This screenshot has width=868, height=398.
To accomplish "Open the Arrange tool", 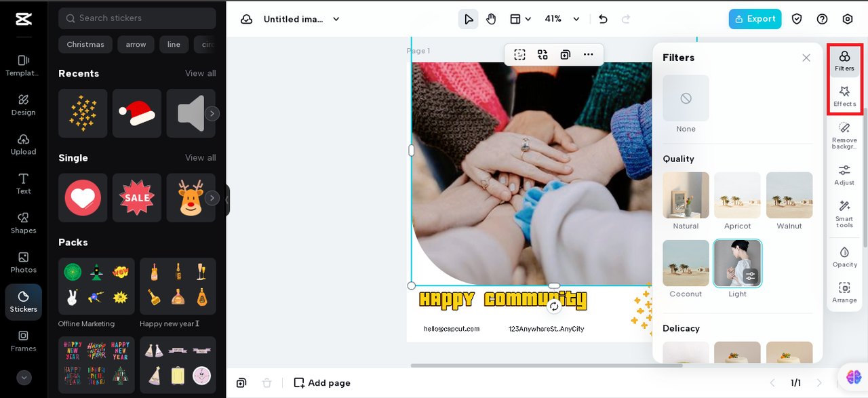I will 844,292.
